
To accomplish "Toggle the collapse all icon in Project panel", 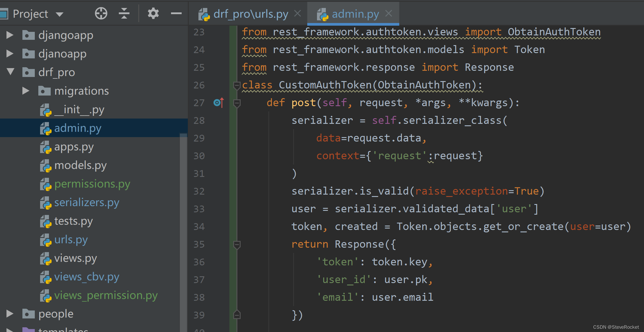I will click(x=125, y=11).
